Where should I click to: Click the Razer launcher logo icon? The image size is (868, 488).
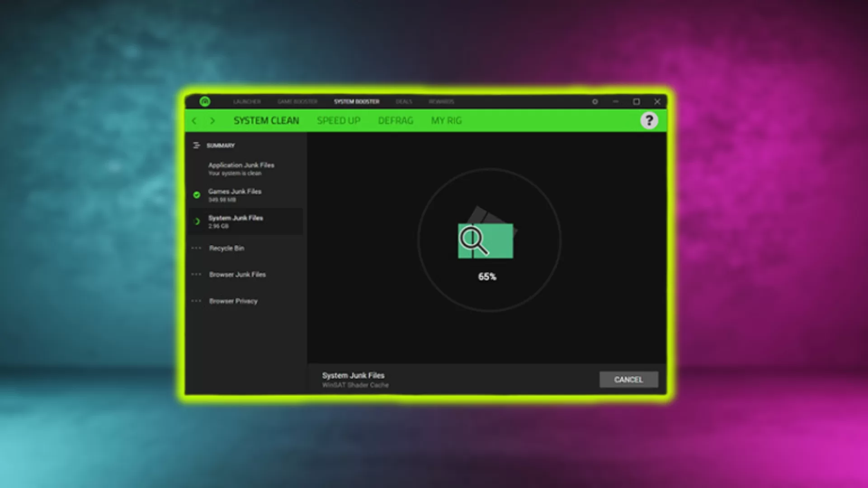205,101
